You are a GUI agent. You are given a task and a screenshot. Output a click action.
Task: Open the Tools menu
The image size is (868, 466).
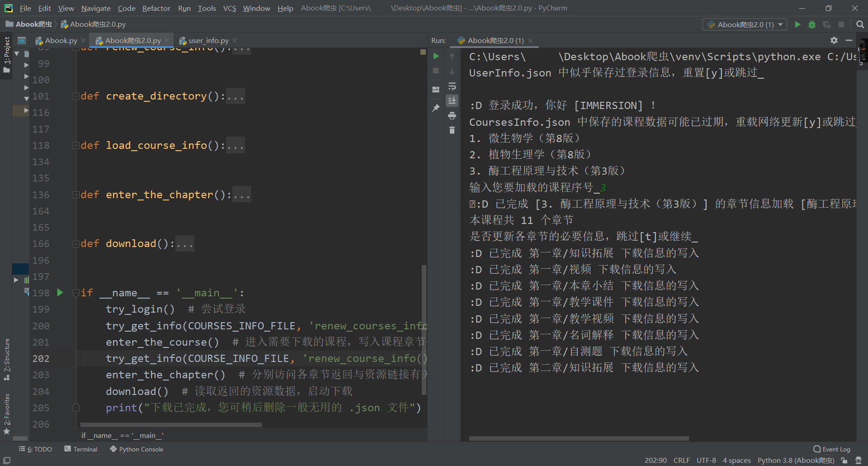[x=207, y=8]
